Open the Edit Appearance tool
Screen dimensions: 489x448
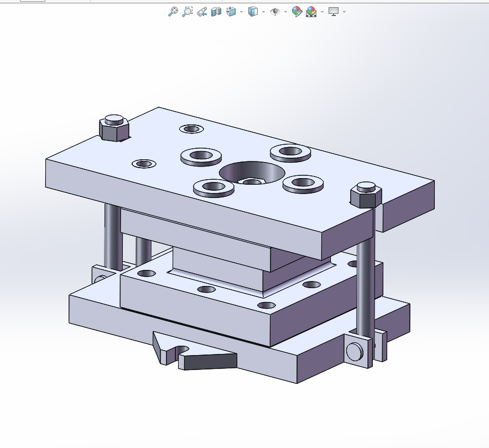click(x=297, y=12)
